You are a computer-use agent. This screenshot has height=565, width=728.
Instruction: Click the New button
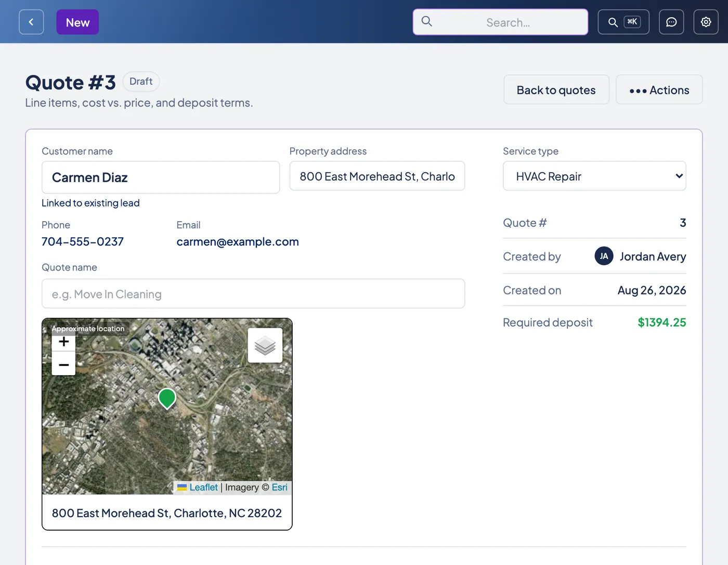77,22
